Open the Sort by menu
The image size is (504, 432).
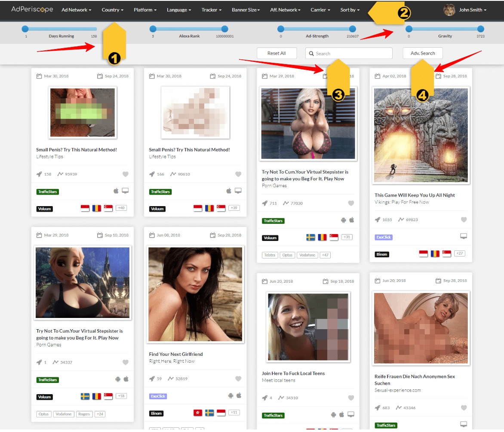click(349, 9)
